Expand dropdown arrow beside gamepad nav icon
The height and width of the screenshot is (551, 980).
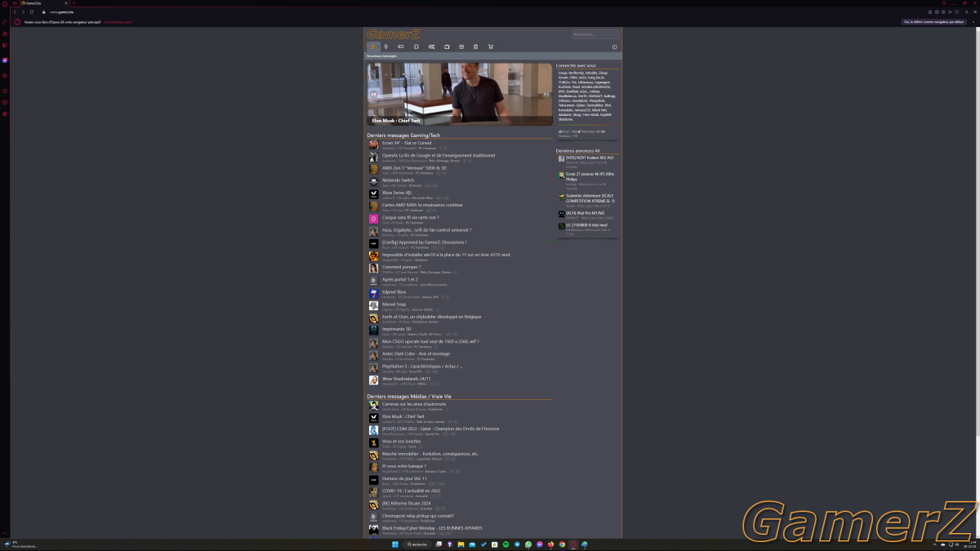(x=408, y=47)
